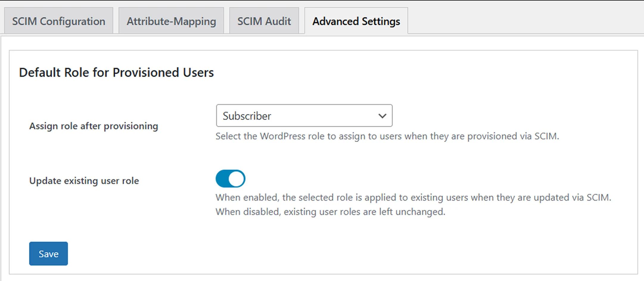Open the Attribute-Mapping tab
This screenshot has height=281, width=644.
pyautogui.click(x=171, y=21)
